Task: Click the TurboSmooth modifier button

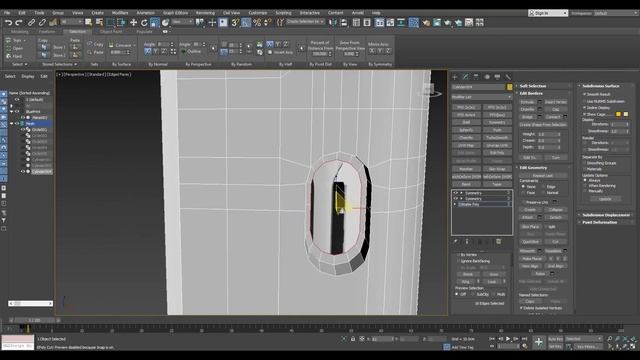Action: (497, 138)
